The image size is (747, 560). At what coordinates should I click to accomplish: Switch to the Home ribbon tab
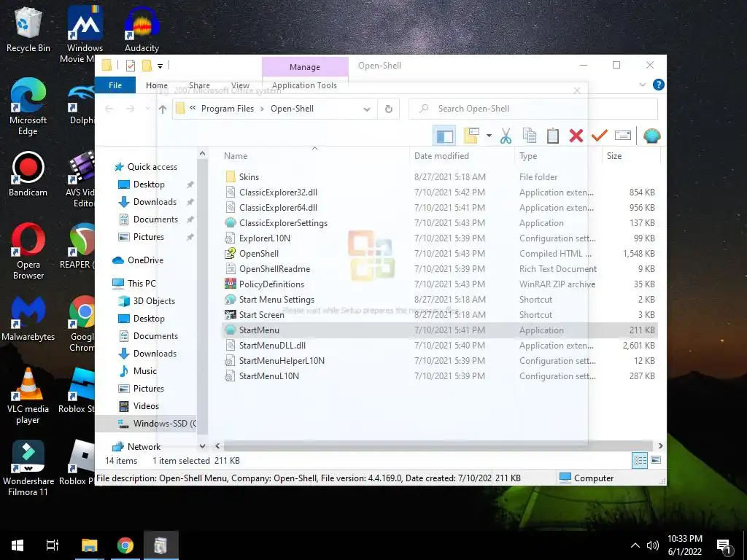(x=157, y=85)
